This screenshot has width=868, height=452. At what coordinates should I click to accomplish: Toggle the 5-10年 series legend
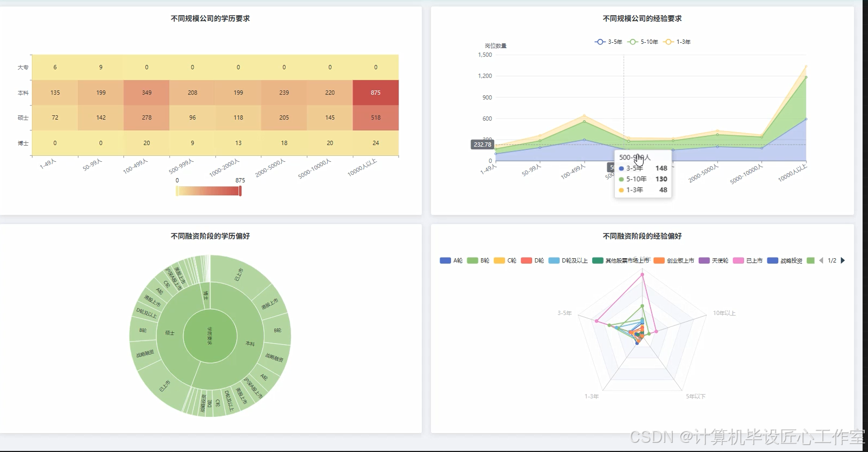(643, 42)
